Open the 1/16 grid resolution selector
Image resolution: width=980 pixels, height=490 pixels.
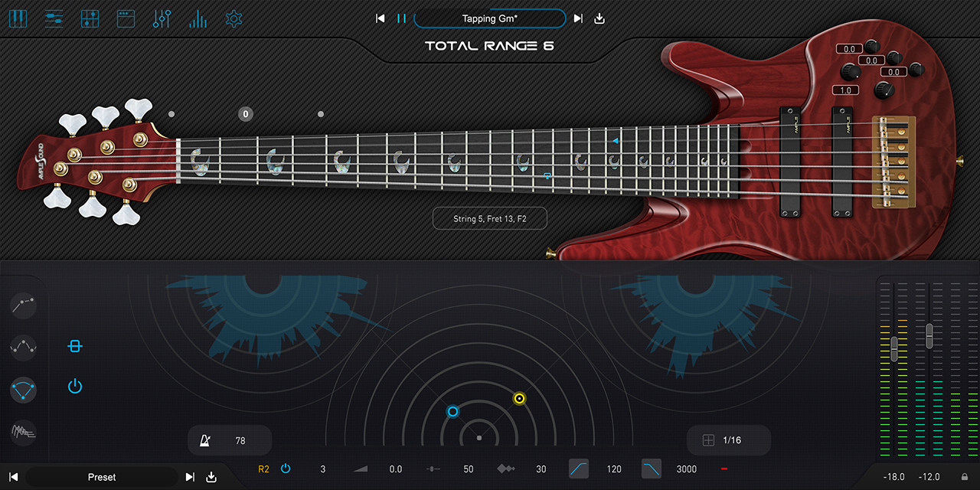tap(732, 440)
